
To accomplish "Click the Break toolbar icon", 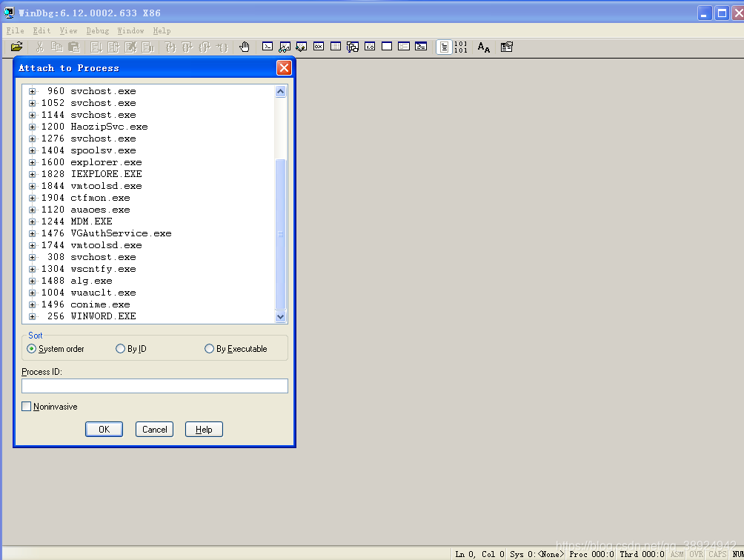I will point(147,47).
